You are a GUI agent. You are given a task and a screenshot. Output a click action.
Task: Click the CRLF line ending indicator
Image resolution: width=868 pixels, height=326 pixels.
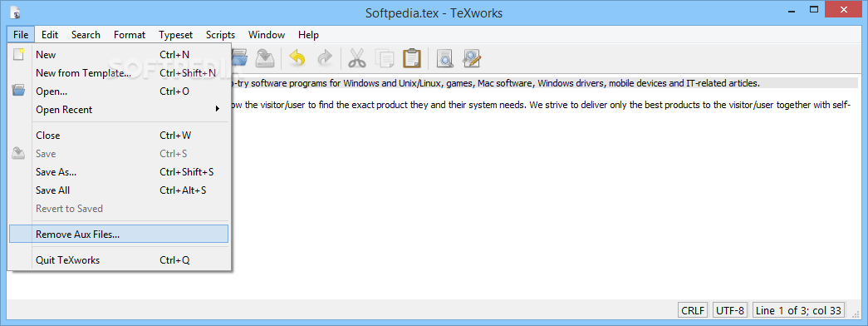tap(693, 310)
